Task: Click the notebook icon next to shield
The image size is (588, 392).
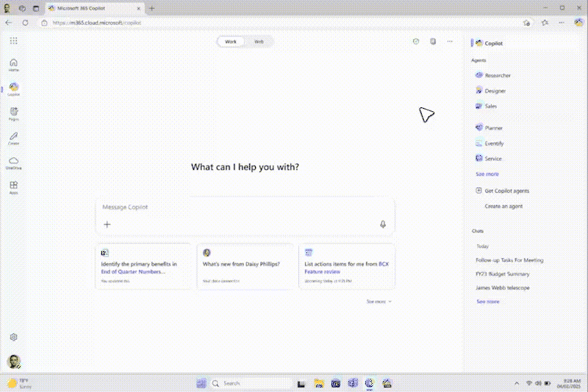Action: [433, 41]
